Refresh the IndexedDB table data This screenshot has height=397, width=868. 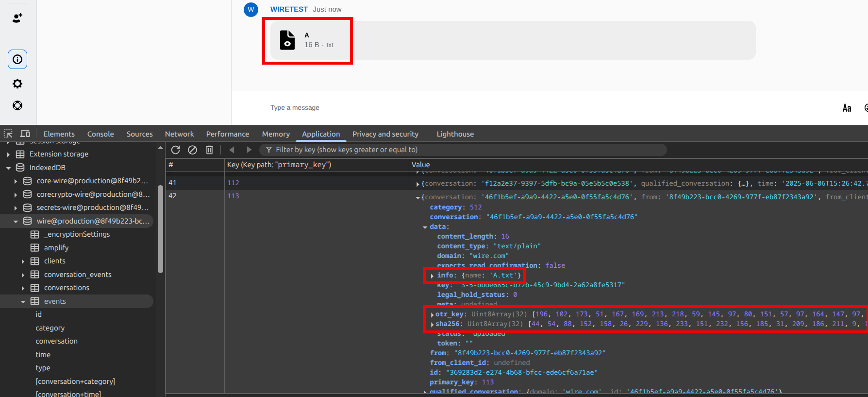pos(176,150)
